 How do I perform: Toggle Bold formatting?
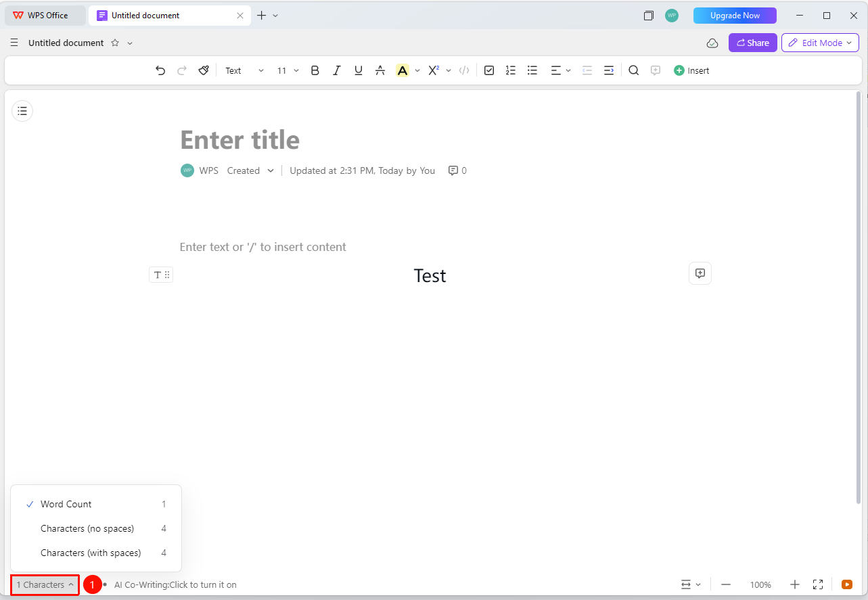(315, 70)
